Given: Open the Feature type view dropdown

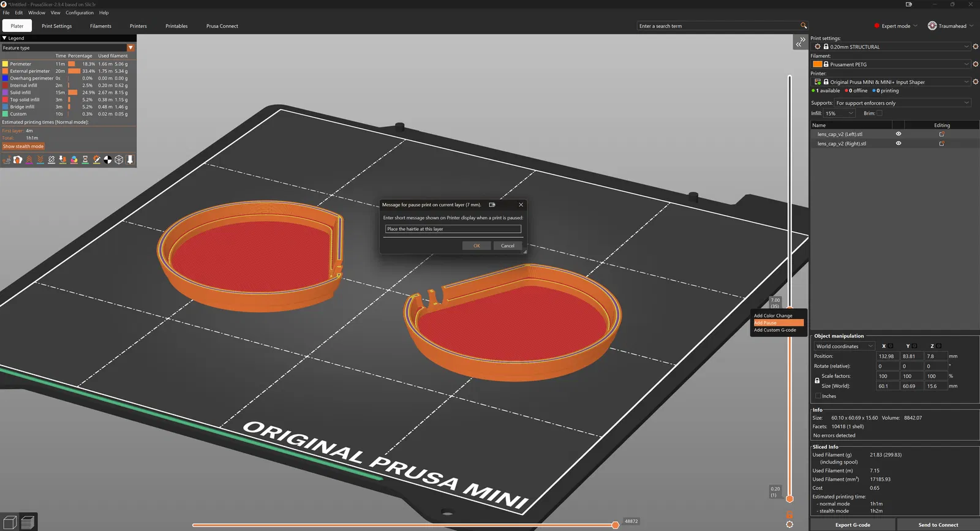Looking at the screenshot, I should (x=68, y=48).
